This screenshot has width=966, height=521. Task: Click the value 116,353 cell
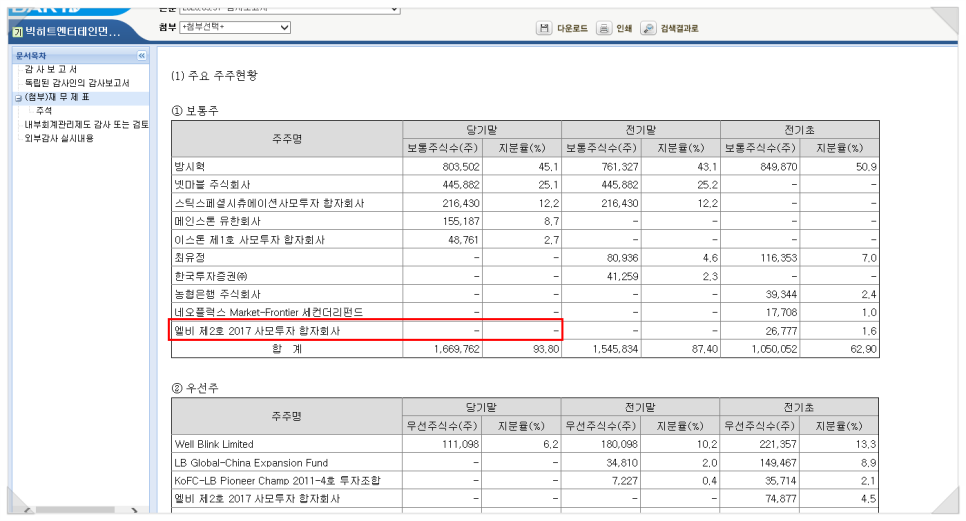(x=760, y=257)
